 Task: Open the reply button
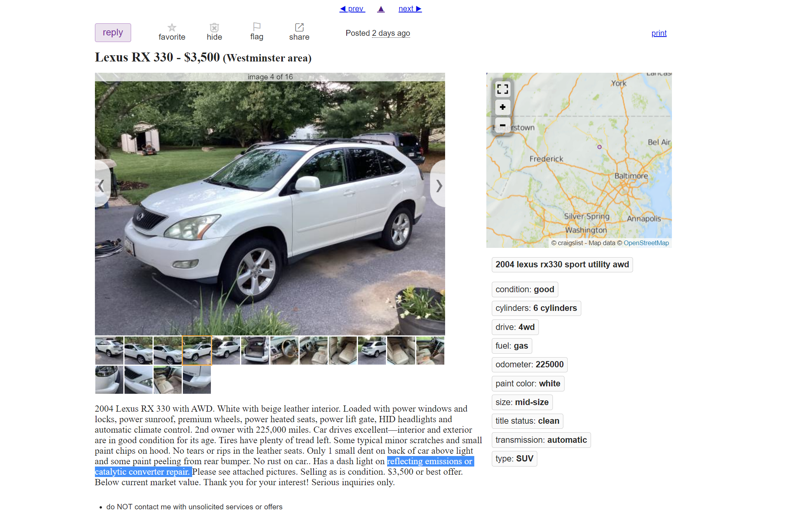[x=113, y=33]
